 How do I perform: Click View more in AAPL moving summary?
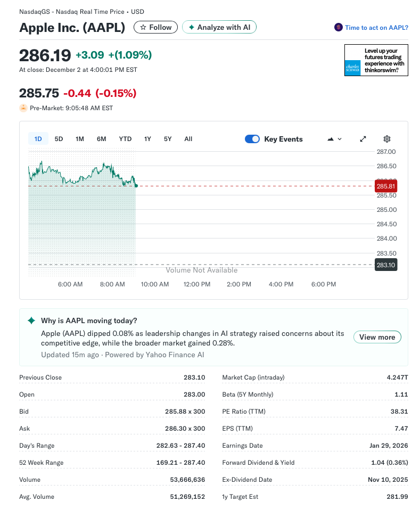pos(377,337)
